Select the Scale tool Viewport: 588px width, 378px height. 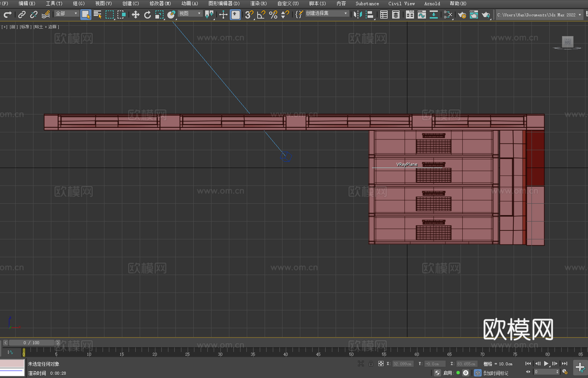tap(159, 14)
